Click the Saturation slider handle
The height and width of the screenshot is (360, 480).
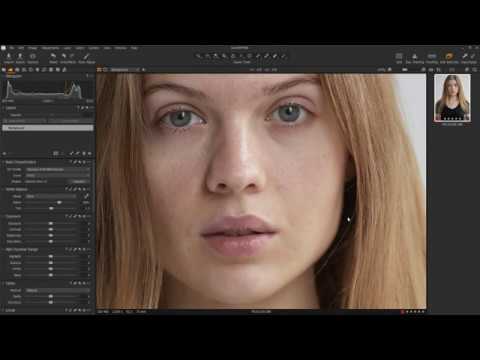[x=51, y=241]
